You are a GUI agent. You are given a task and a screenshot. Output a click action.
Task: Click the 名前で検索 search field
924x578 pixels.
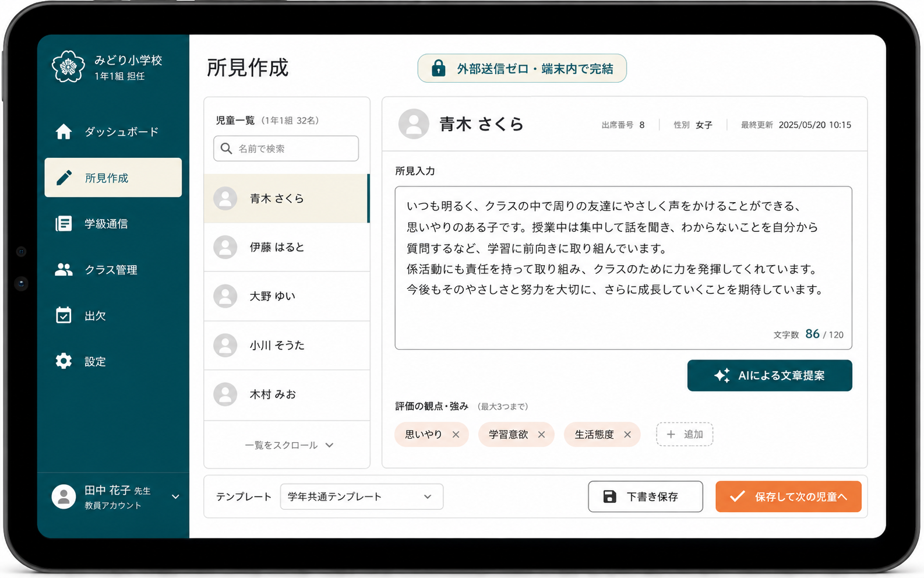pos(286,149)
